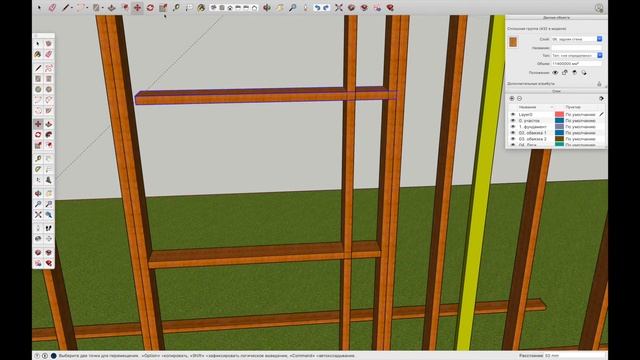This screenshot has width=640, height=360.
Task: Click the Undo arrow in top toolbar
Action: [317, 7]
